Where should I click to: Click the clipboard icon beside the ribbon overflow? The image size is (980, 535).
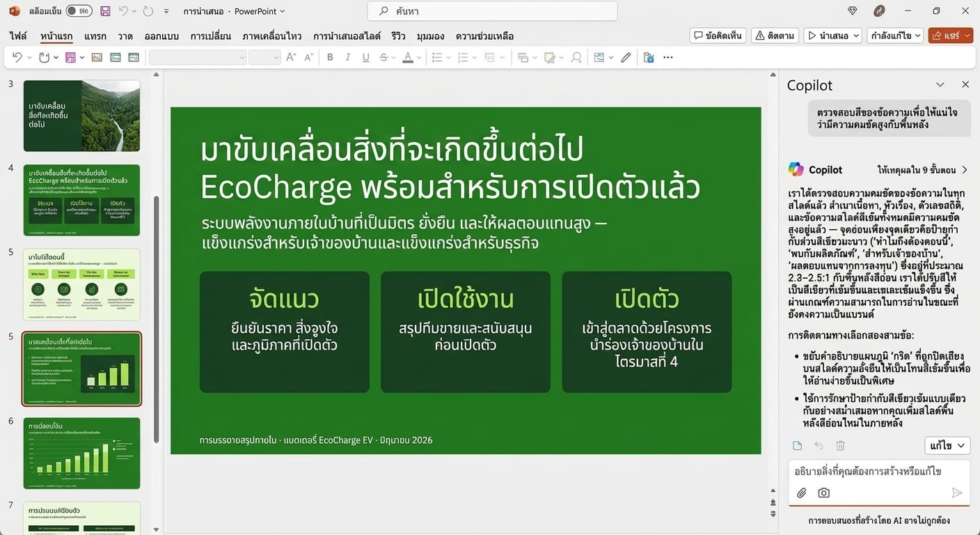pos(649,57)
